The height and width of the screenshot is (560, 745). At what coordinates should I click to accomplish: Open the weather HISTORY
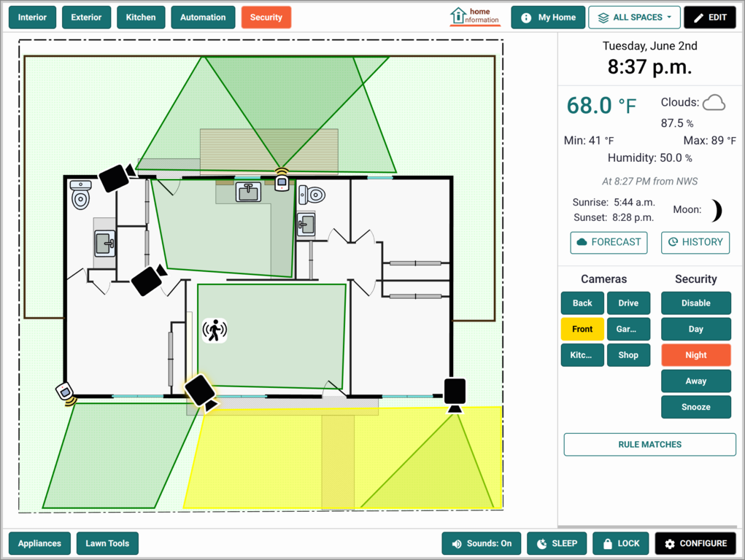pos(695,242)
